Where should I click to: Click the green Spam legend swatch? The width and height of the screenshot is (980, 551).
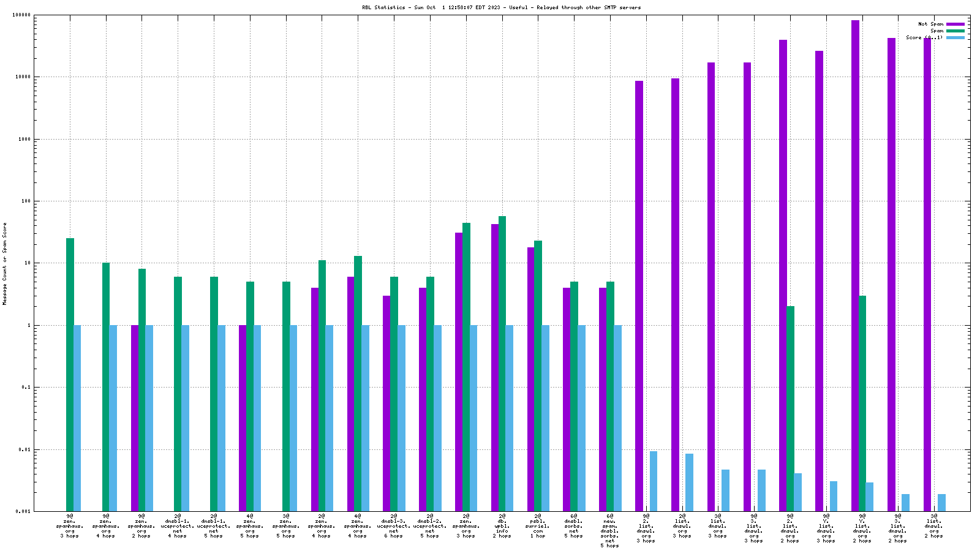tap(955, 31)
